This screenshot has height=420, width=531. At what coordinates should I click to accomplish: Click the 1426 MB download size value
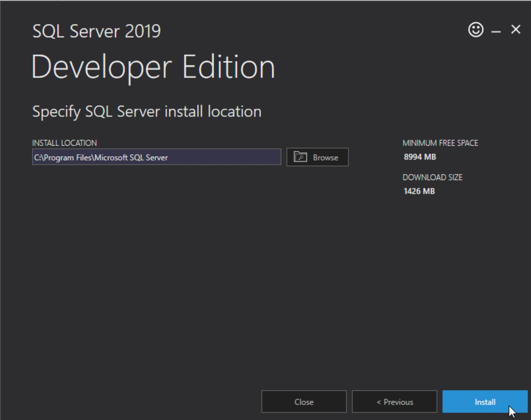pyautogui.click(x=419, y=191)
